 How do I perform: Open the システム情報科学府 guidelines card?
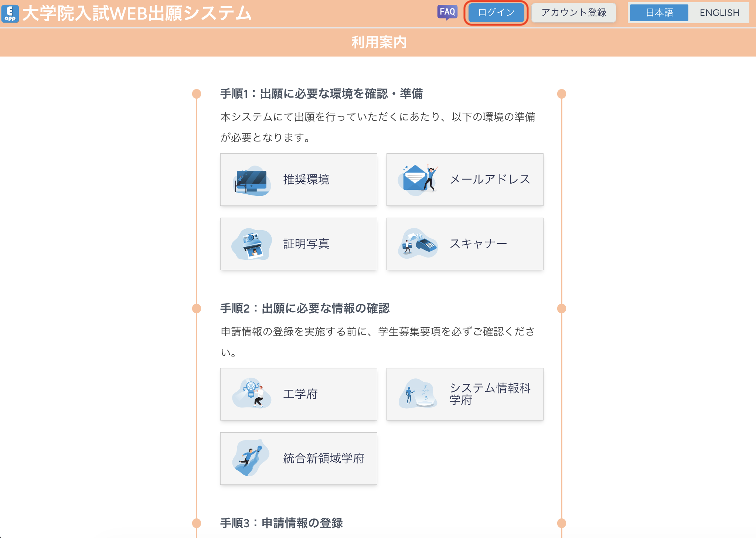(465, 394)
